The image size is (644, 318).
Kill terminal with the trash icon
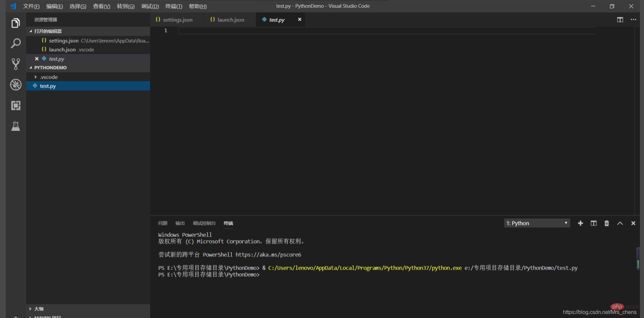tap(607, 223)
